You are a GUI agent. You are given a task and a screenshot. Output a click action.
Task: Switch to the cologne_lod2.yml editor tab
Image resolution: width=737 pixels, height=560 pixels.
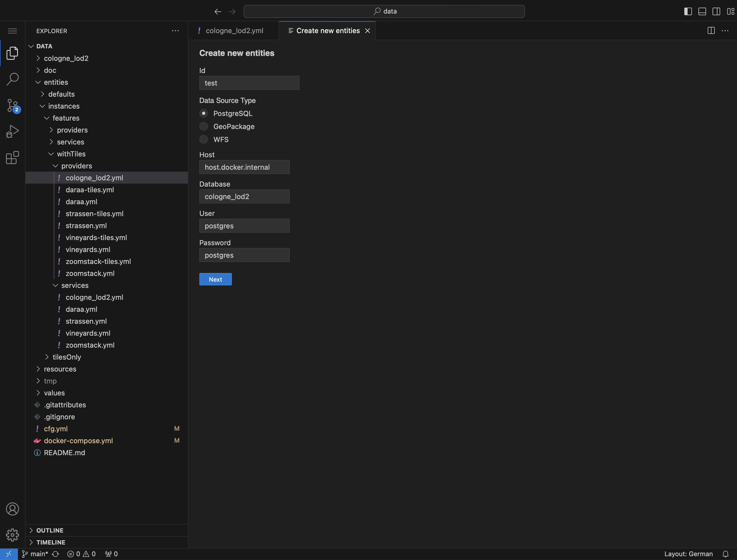(x=234, y=31)
